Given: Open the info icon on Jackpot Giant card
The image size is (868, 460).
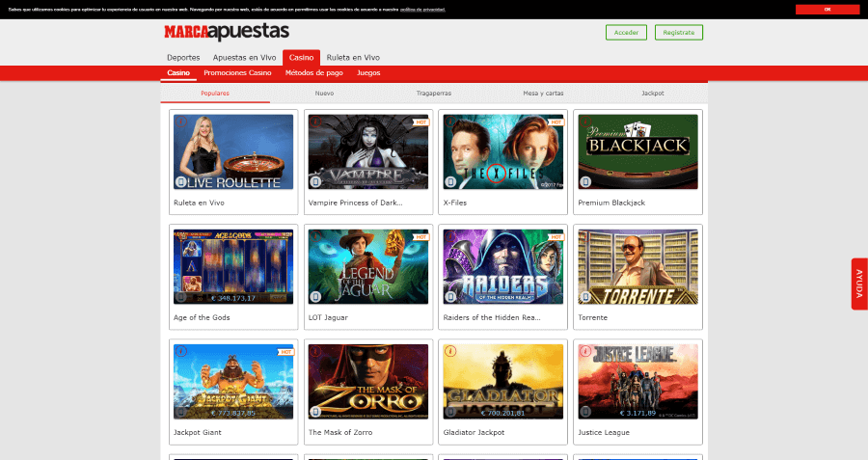Looking at the screenshot, I should (181, 351).
